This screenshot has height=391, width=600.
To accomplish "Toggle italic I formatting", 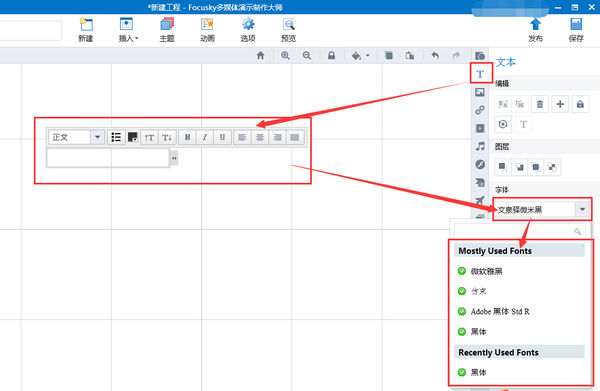I will (x=205, y=137).
